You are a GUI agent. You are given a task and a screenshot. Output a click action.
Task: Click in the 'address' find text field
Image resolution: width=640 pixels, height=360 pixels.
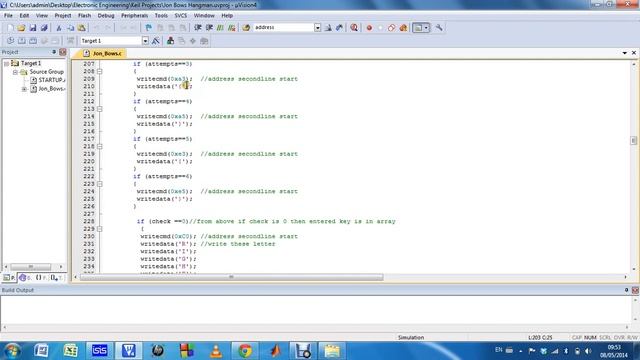pyautogui.click(x=283, y=28)
